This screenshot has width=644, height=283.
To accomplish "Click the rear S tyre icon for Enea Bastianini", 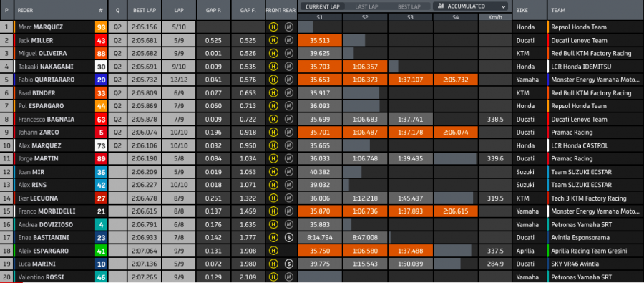I will point(288,238).
